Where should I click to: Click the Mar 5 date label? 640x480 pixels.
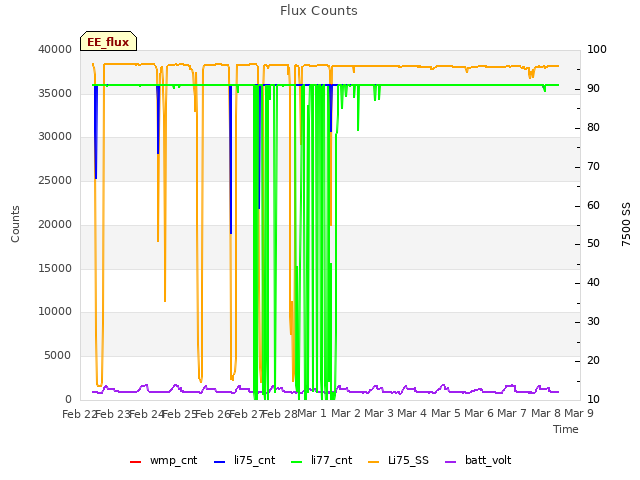pyautogui.click(x=446, y=413)
